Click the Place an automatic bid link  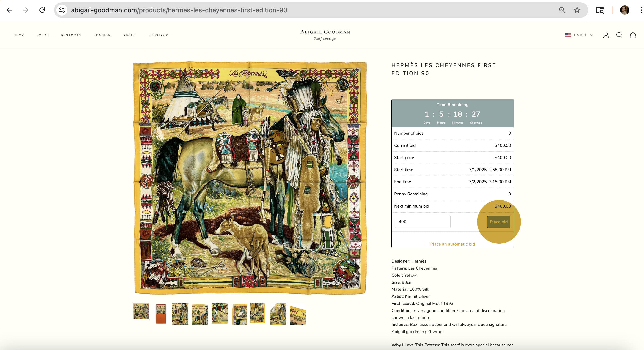(452, 244)
